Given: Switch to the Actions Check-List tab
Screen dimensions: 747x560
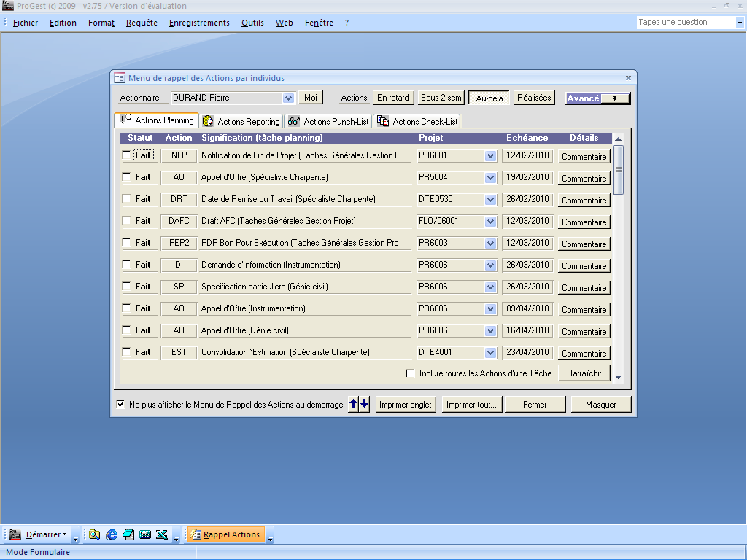Looking at the screenshot, I should [417, 122].
